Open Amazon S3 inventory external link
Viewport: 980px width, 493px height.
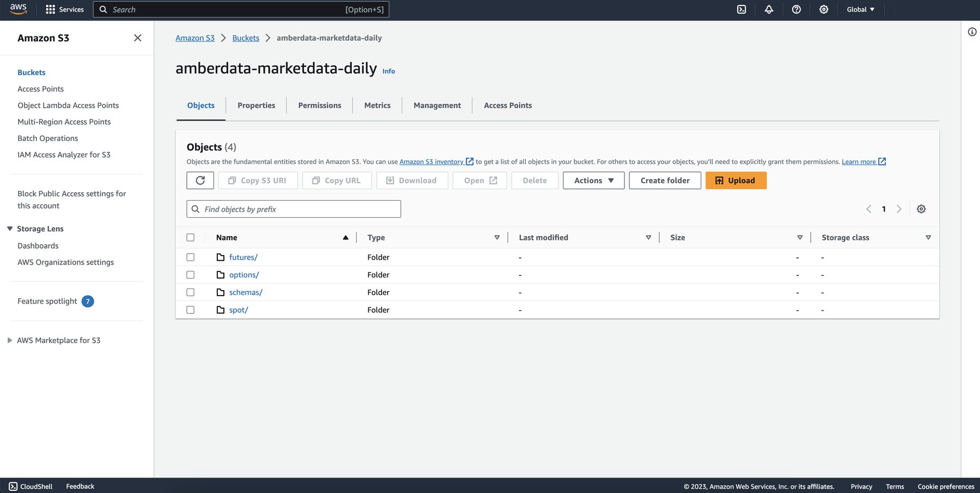point(433,162)
